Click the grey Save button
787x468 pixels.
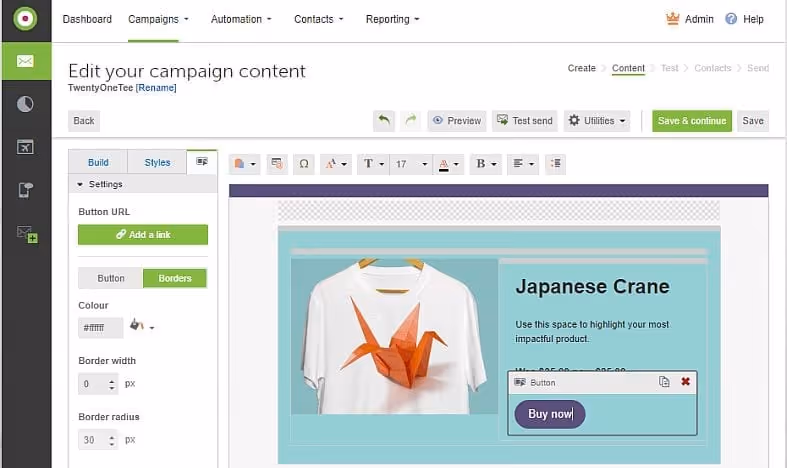(753, 121)
